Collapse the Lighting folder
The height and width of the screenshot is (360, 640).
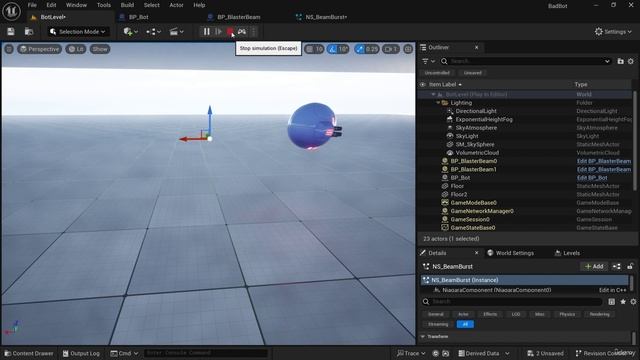click(x=438, y=103)
